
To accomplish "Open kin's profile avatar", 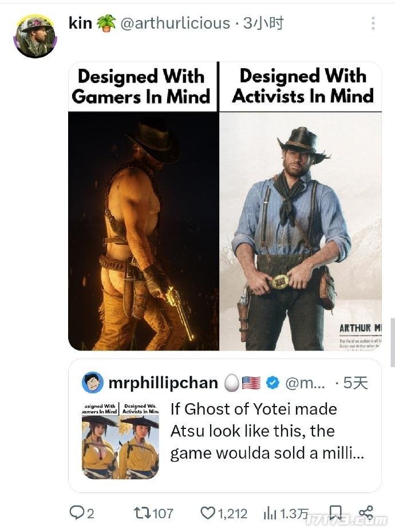I will pyautogui.click(x=34, y=36).
